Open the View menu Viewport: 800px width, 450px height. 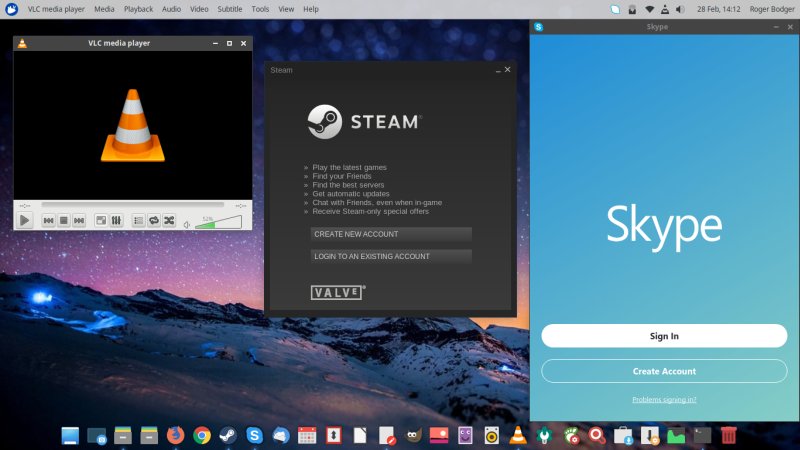tap(286, 9)
